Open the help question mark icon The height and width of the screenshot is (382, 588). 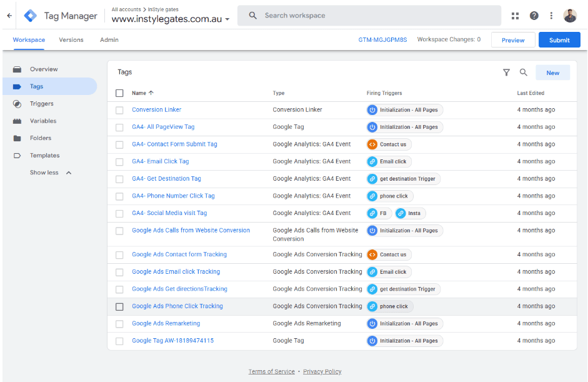point(534,16)
